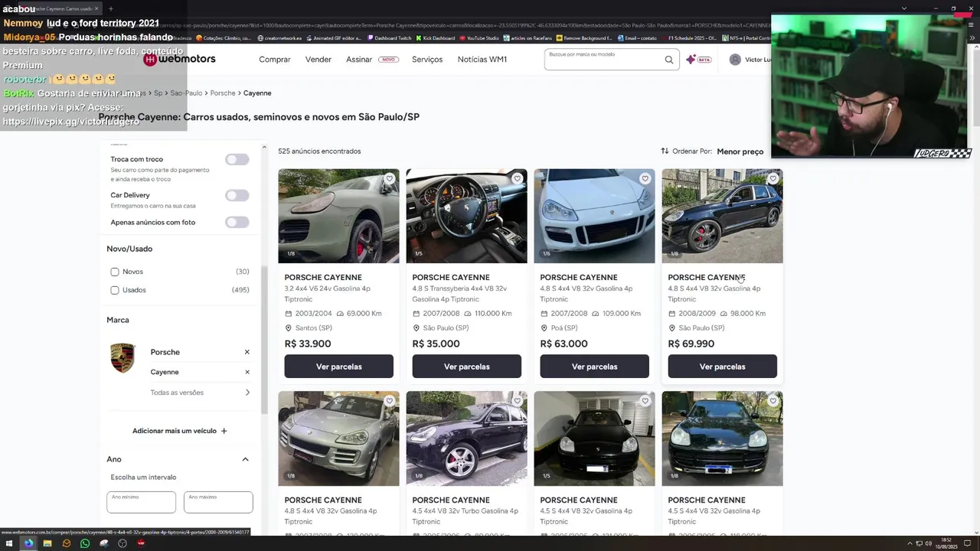Viewport: 980px width, 551px height.
Task: Open the R$ 69.990 black Cayenne photo
Action: point(722,216)
